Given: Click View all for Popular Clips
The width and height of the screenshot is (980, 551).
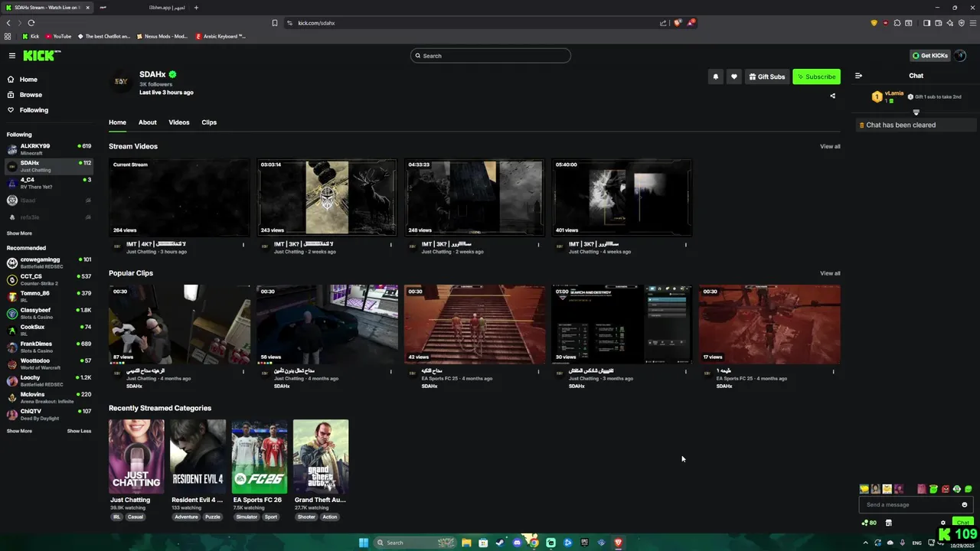Looking at the screenshot, I should click(x=830, y=273).
